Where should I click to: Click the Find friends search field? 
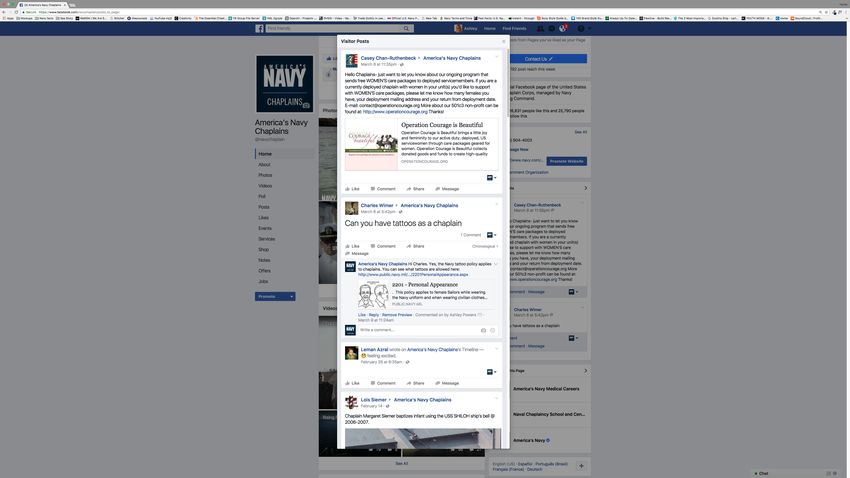click(334, 29)
